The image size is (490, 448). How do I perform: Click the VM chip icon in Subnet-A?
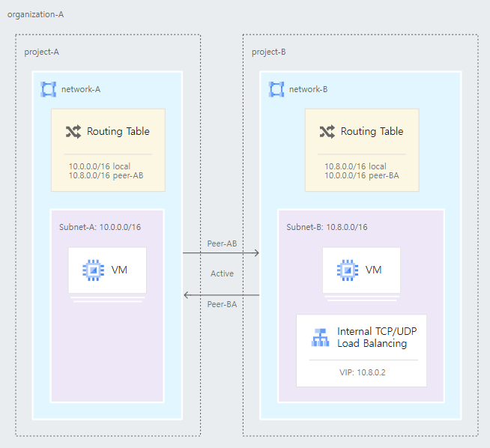pyautogui.click(x=94, y=270)
